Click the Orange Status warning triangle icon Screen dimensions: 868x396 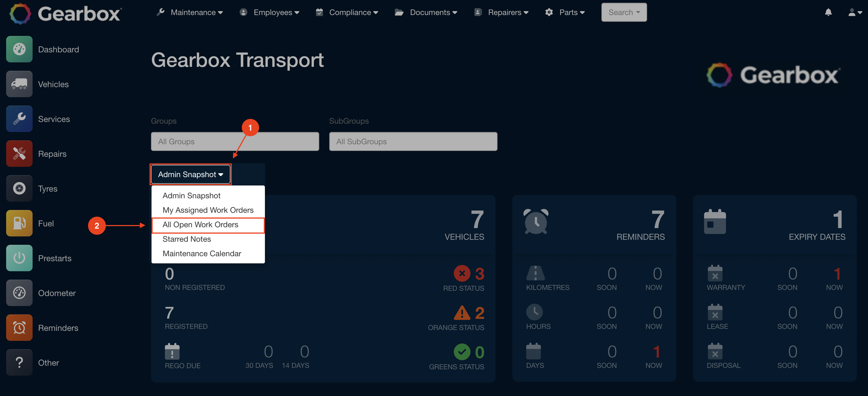pyautogui.click(x=462, y=313)
